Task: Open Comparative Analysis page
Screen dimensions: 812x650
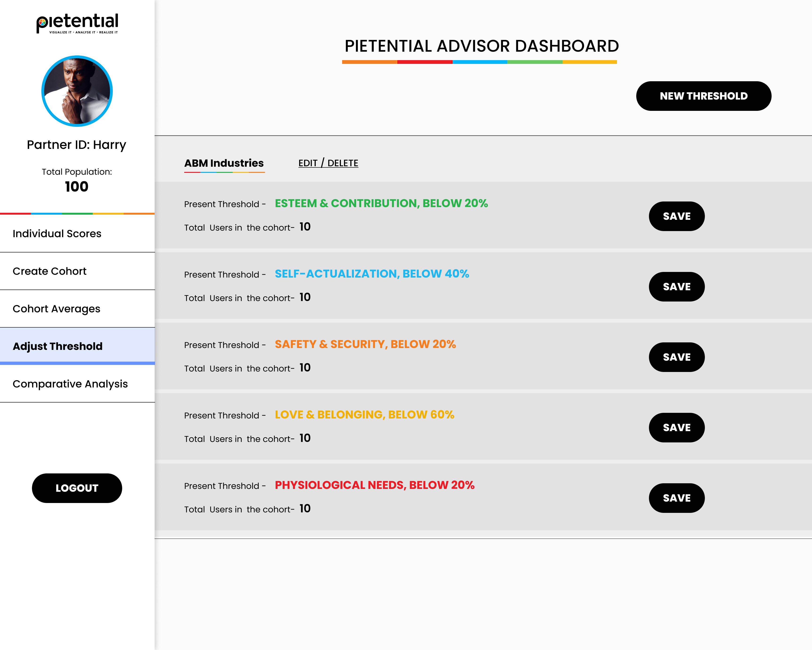Action: click(70, 384)
